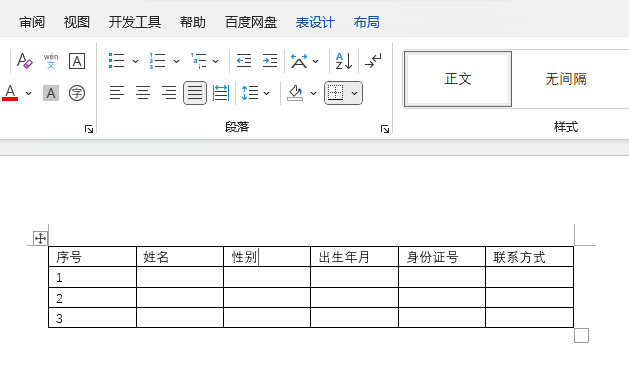Click the table move handle
Screen dimensions: 629x382
(x=40, y=238)
